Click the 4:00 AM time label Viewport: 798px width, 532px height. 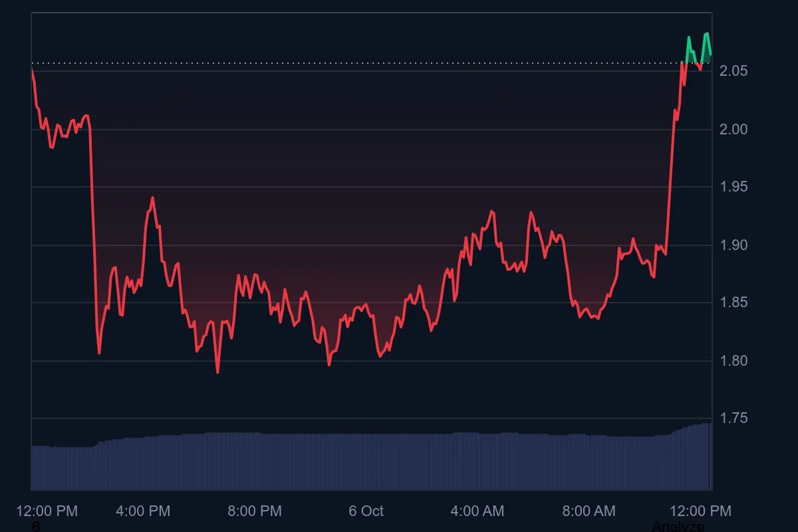pos(477,511)
